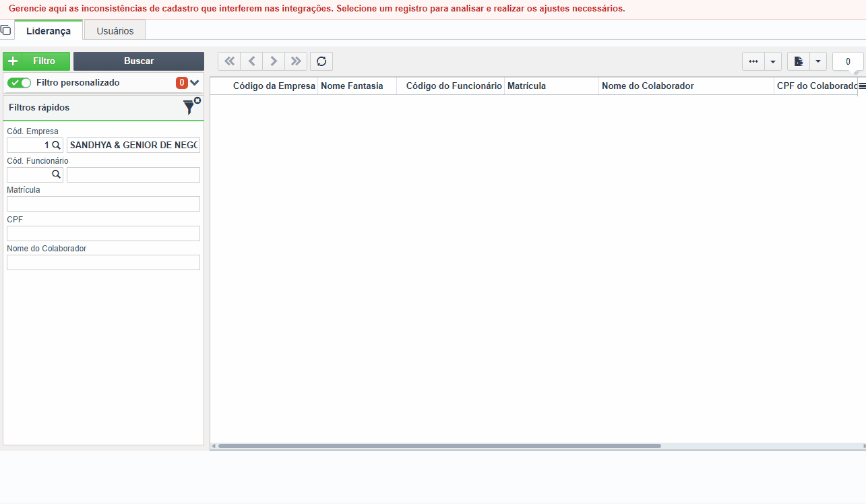Go to first page of records
Screen dimensions: 866x504
[229, 61]
